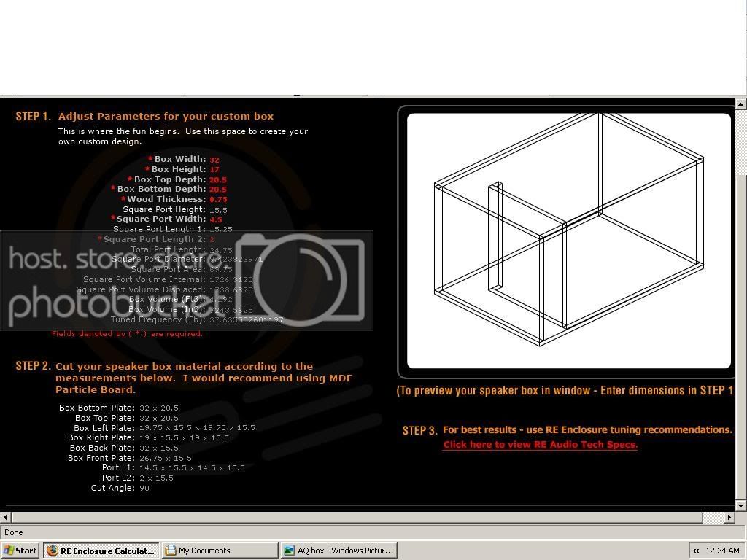Edit the Square Port Width value 4.5
The height and width of the screenshot is (560, 747).
216,219
